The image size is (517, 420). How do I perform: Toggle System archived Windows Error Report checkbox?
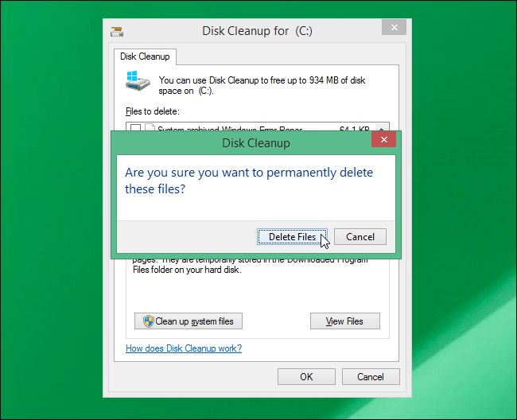[135, 128]
